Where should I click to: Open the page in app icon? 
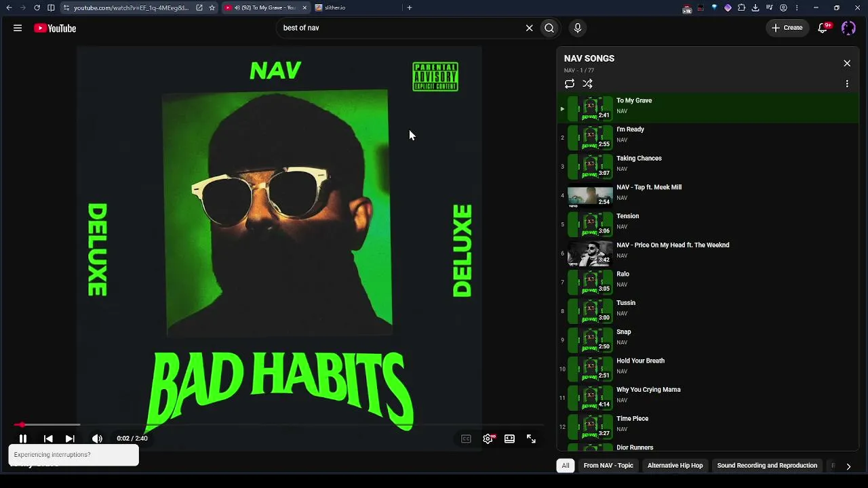[199, 7]
